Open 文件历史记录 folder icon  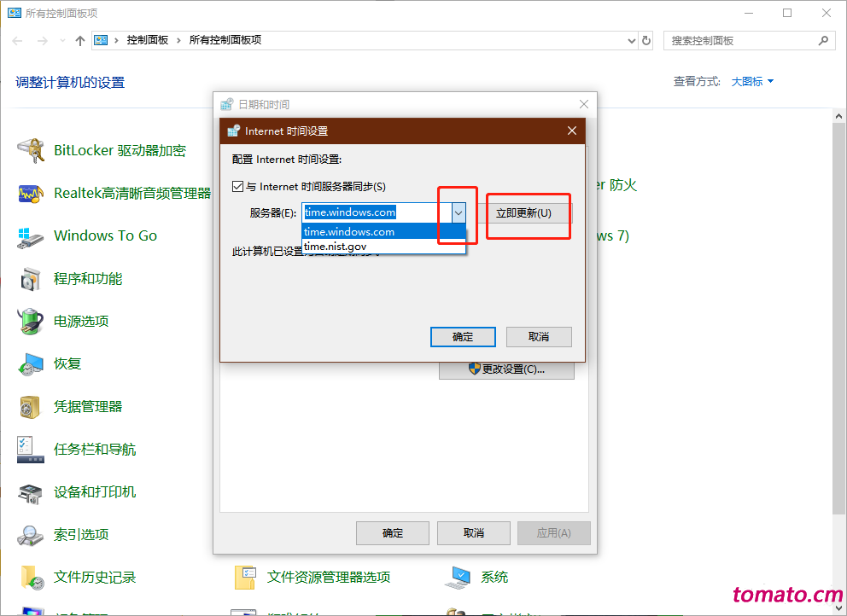coord(32,577)
